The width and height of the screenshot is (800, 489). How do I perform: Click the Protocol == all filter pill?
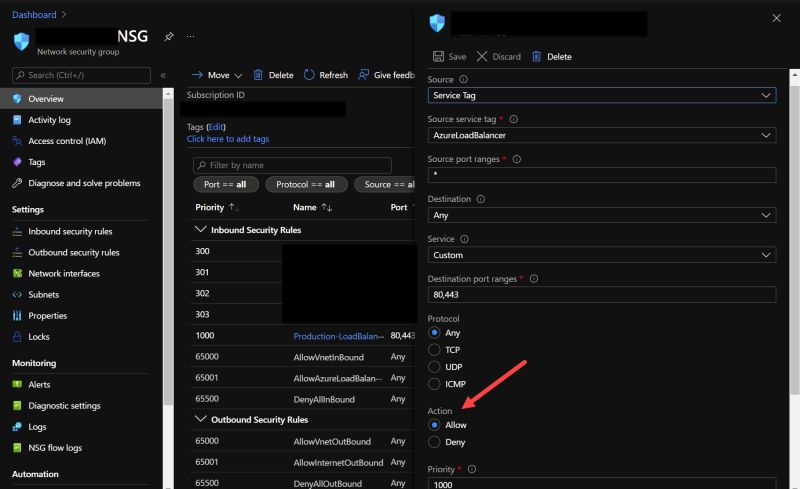click(306, 184)
